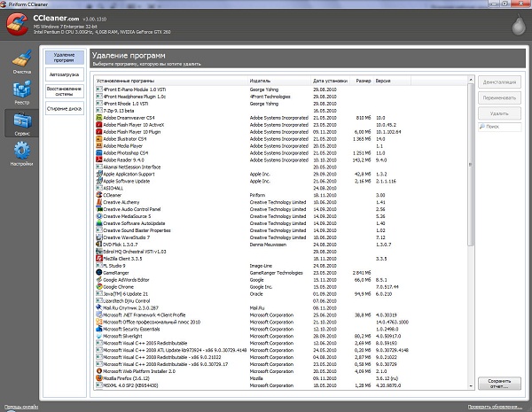
Task: Click Apple Application Support icon
Action: tap(98, 174)
